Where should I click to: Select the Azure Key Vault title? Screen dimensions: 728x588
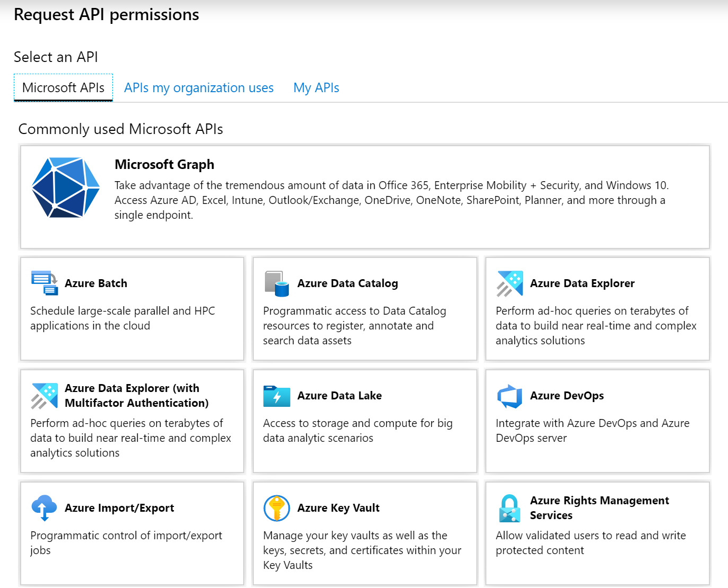point(339,508)
